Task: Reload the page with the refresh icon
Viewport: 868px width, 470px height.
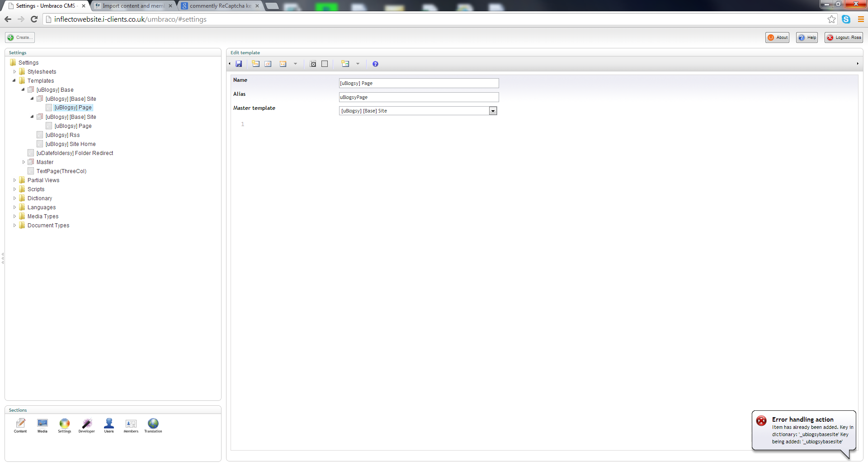Action: [34, 19]
